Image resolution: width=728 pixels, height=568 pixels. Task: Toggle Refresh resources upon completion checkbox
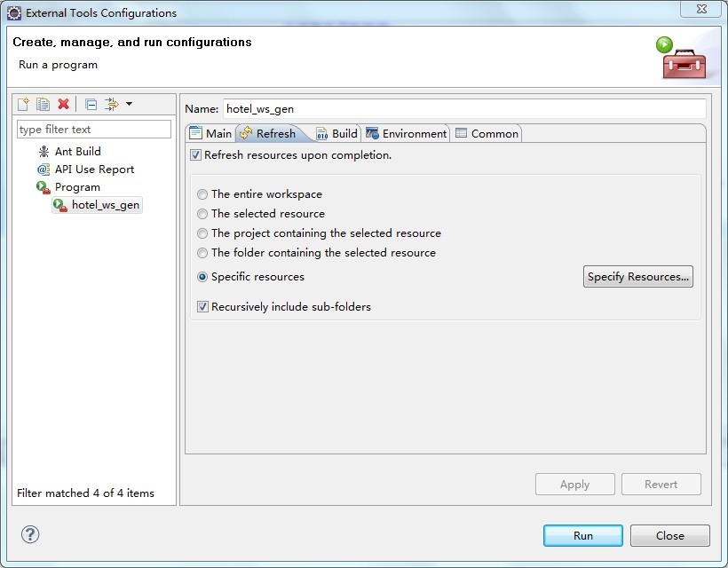[195, 155]
